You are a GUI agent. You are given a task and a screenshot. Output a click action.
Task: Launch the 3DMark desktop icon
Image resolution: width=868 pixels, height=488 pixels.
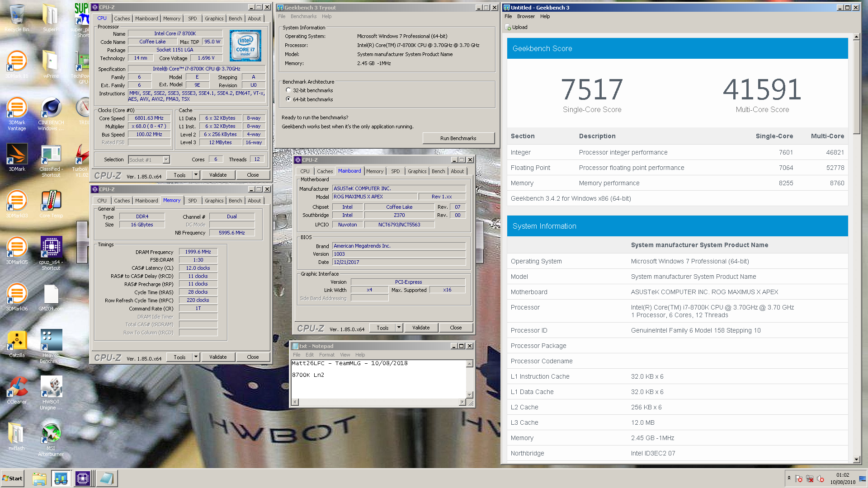coord(17,157)
